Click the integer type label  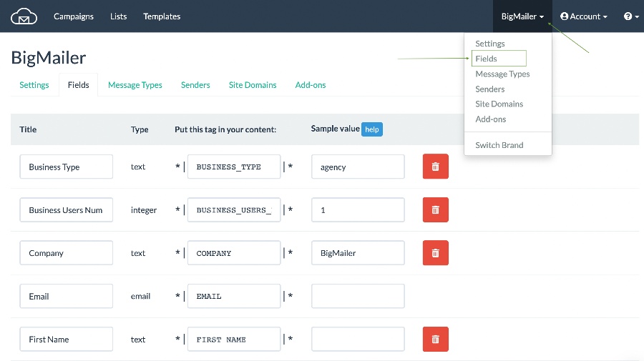(x=144, y=210)
